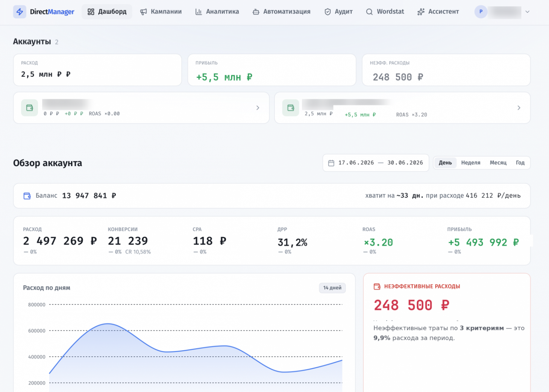Click the DirectManager lightning logo icon
The height and width of the screenshot is (392, 549).
click(x=20, y=12)
